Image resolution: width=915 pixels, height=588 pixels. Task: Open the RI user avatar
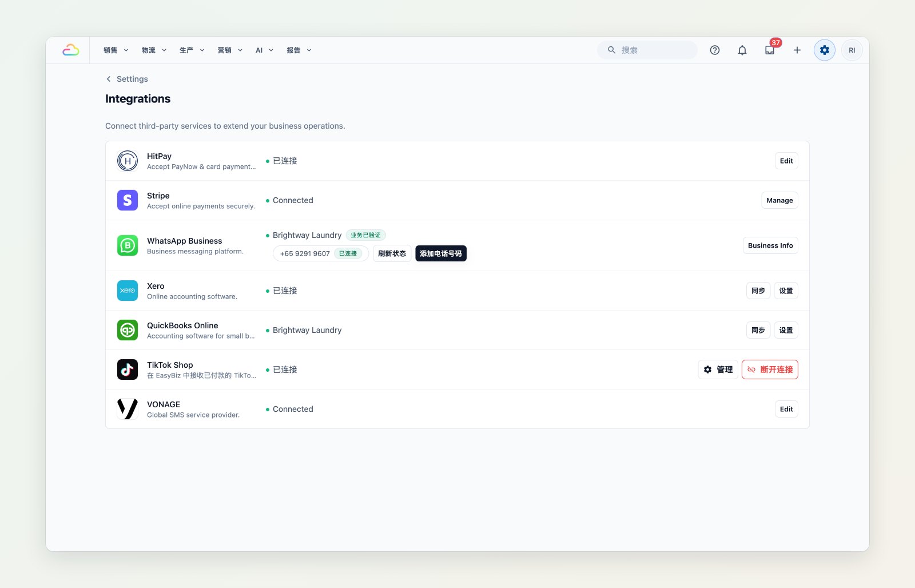click(852, 50)
